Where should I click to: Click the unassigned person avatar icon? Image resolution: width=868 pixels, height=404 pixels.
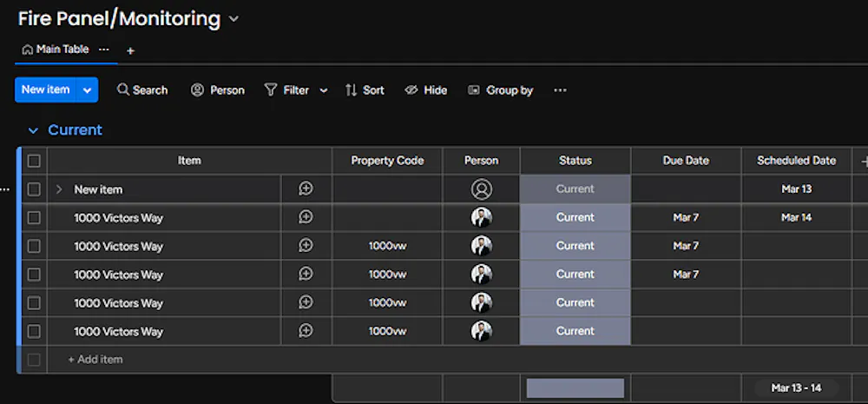481,189
